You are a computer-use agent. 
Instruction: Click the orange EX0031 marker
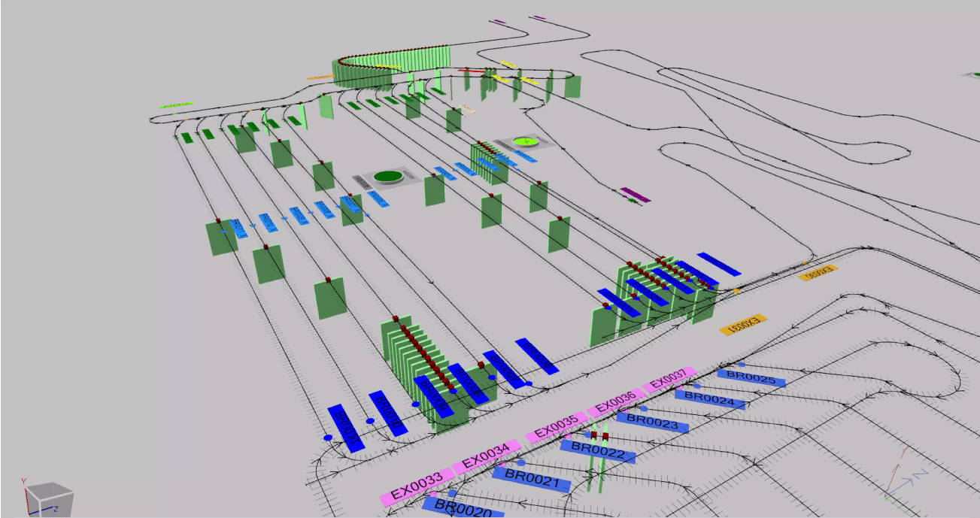pyautogui.click(x=742, y=324)
